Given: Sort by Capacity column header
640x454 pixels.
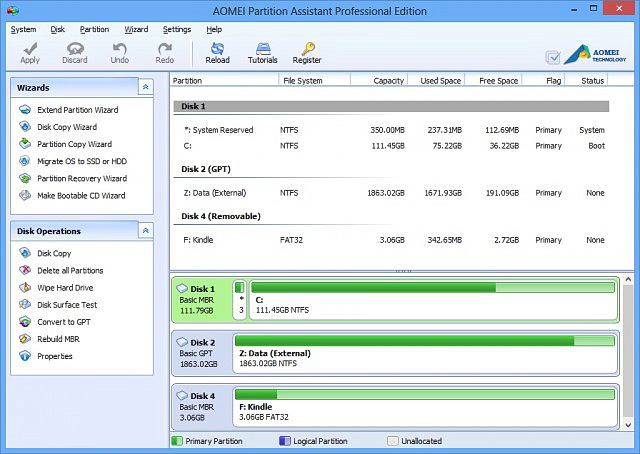Looking at the screenshot, I should pos(379,80).
